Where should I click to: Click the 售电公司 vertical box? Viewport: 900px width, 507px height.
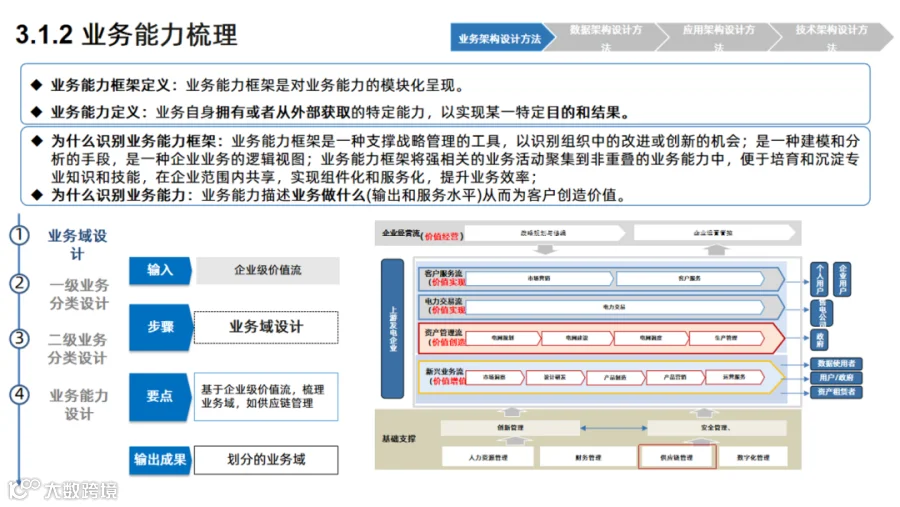(821, 312)
